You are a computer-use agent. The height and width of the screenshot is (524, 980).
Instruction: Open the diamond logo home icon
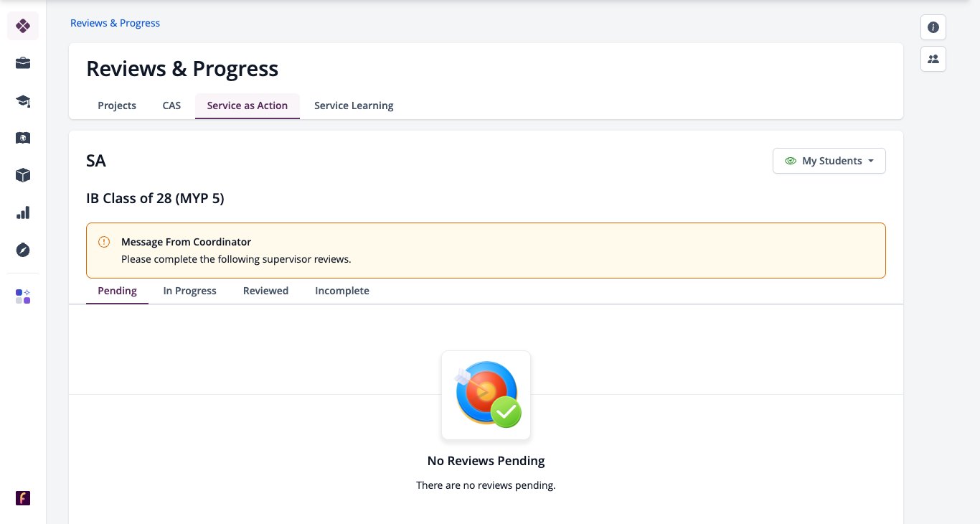coord(23,26)
